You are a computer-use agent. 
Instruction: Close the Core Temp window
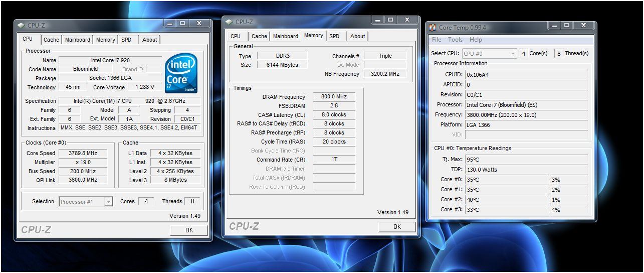583,26
